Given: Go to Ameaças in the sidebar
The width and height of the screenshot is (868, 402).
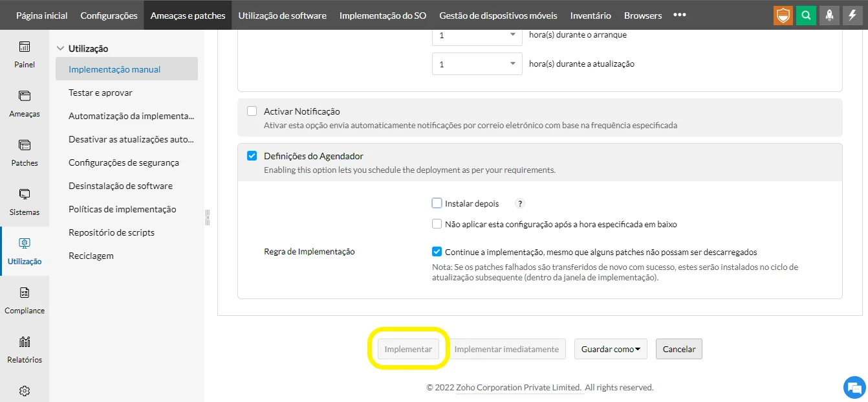Looking at the screenshot, I should pos(25,103).
